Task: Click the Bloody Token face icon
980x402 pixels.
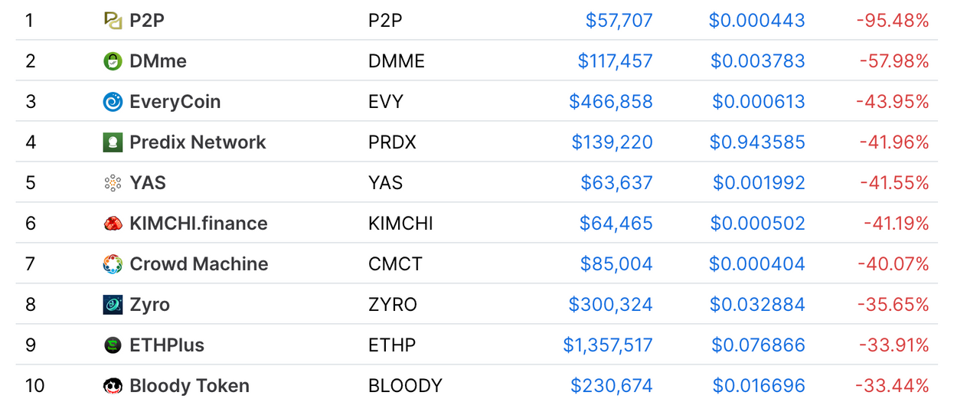Action: coord(113,386)
